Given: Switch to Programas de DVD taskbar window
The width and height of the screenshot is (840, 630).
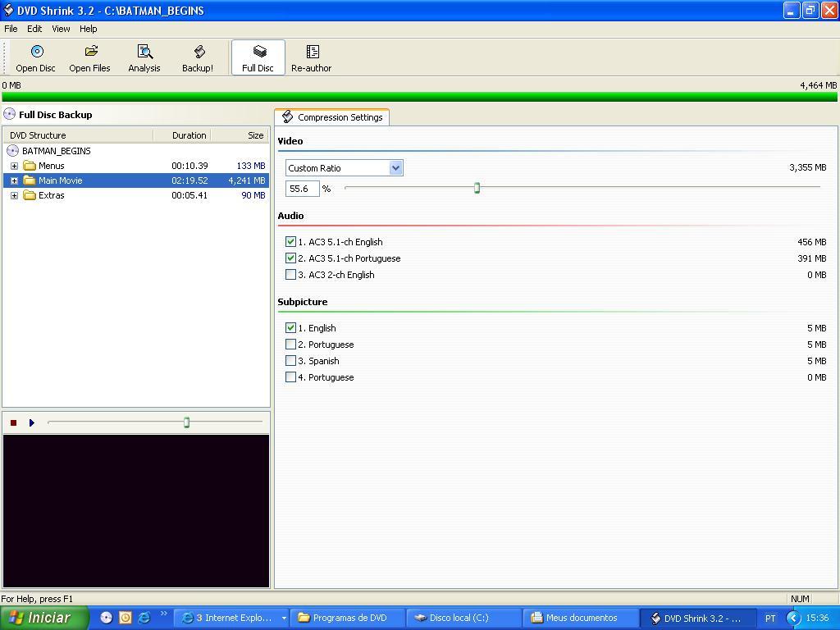Looking at the screenshot, I should 346,619.
